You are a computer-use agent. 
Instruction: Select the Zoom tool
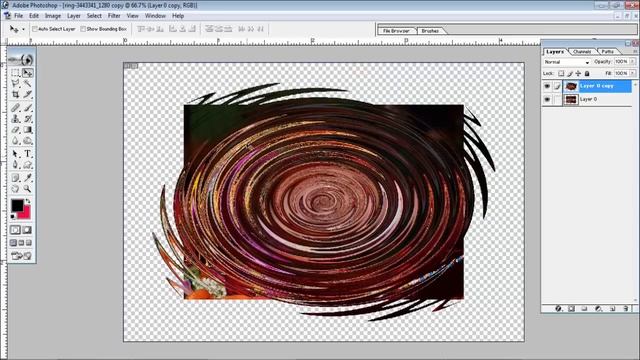click(27, 189)
